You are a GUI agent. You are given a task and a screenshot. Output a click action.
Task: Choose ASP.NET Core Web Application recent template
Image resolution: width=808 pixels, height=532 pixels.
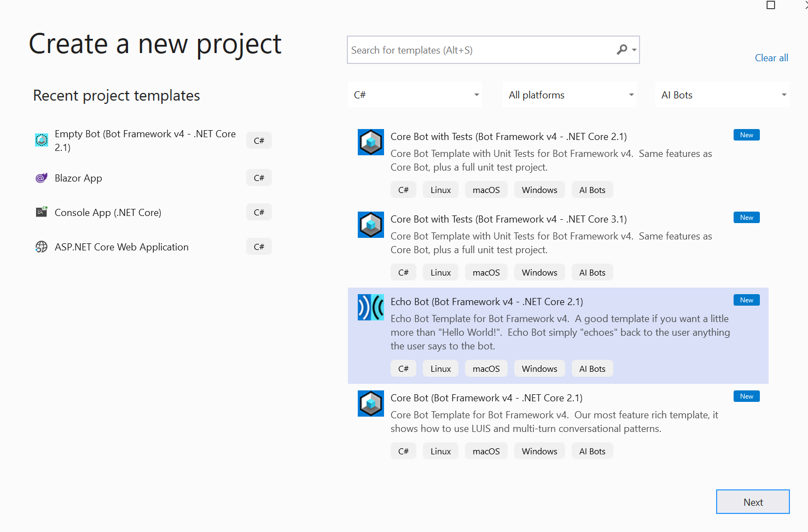click(121, 247)
